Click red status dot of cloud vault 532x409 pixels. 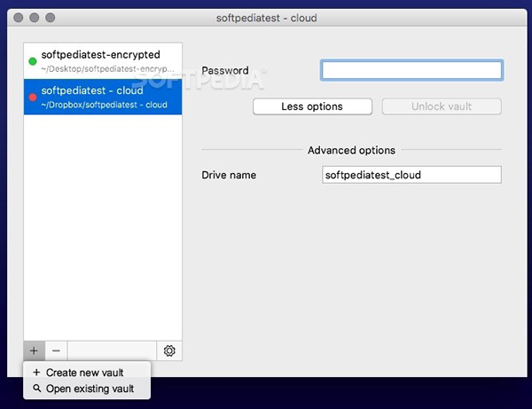[x=33, y=97]
